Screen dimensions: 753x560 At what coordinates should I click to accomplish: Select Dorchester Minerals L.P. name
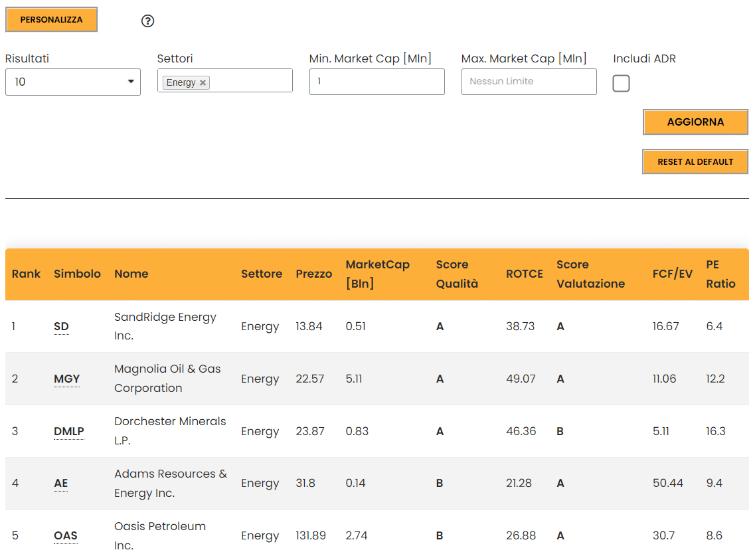[169, 431]
